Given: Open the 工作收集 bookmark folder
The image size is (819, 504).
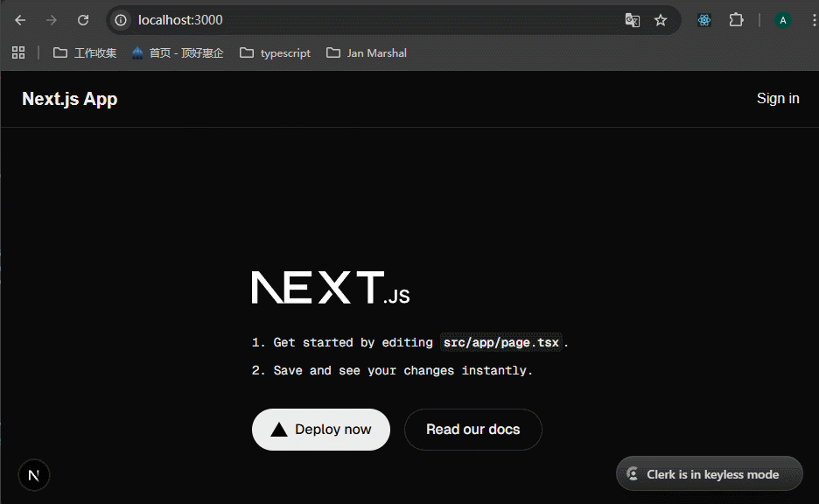Looking at the screenshot, I should [x=85, y=52].
